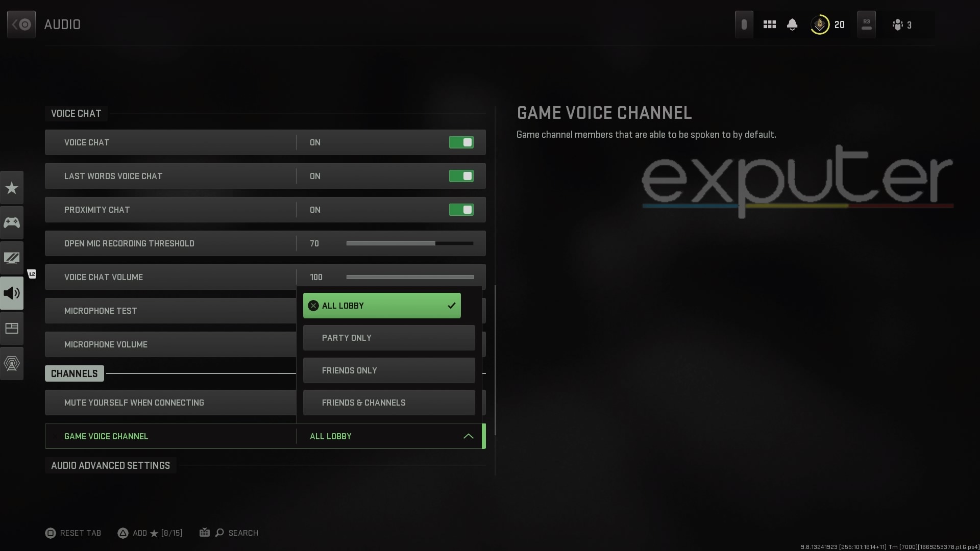Open the Graphics settings tab icon
Viewport: 980px width, 551px height.
pos(12,258)
